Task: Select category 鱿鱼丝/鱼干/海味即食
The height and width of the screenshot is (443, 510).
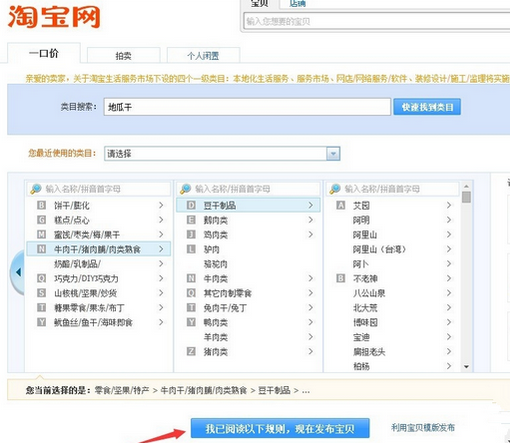Action: 99,322
